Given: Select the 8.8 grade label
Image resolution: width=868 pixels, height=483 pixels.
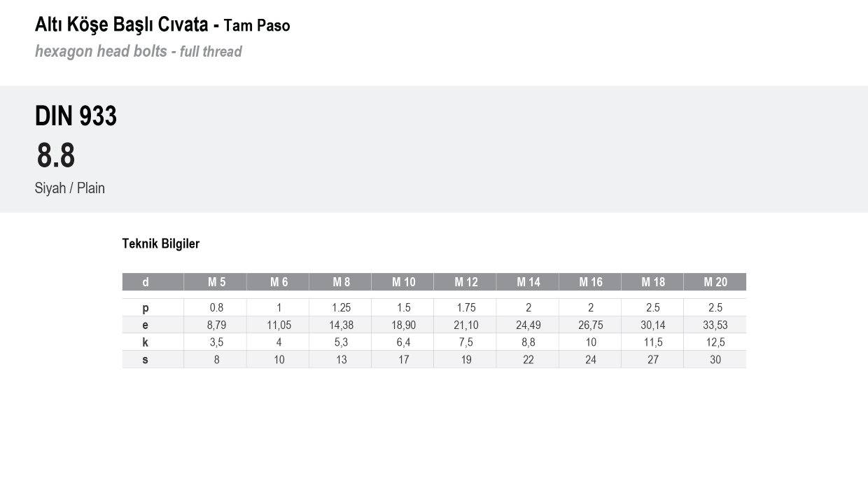Looking at the screenshot, I should point(56,155).
